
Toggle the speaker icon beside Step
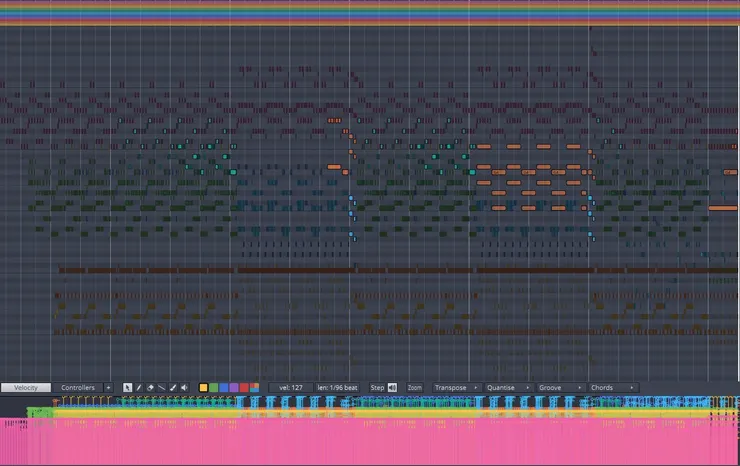click(392, 388)
